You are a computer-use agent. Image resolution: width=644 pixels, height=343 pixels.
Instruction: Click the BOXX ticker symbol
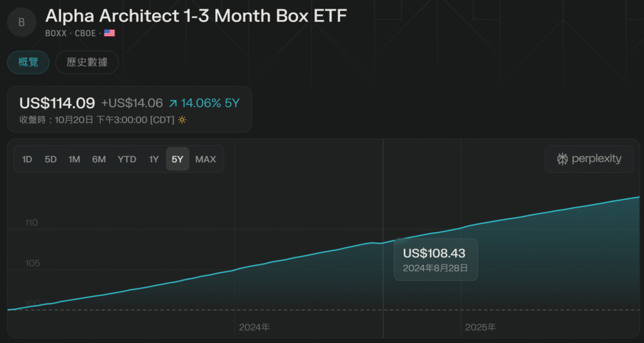pos(57,33)
